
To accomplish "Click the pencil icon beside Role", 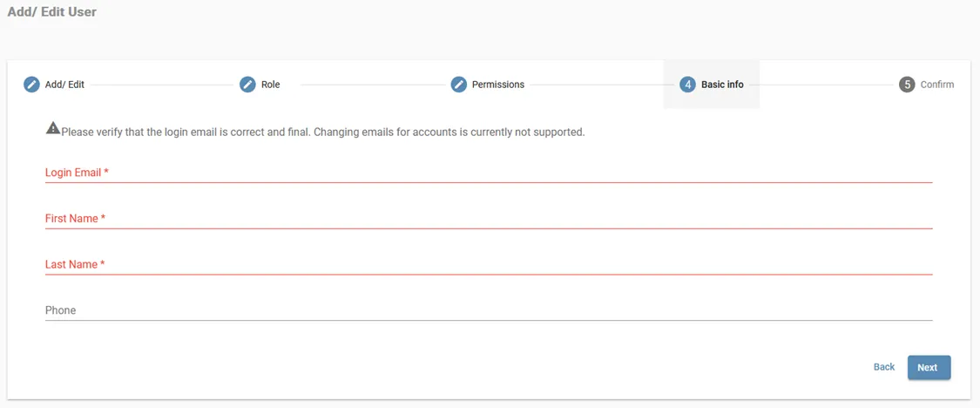I will click(x=247, y=85).
